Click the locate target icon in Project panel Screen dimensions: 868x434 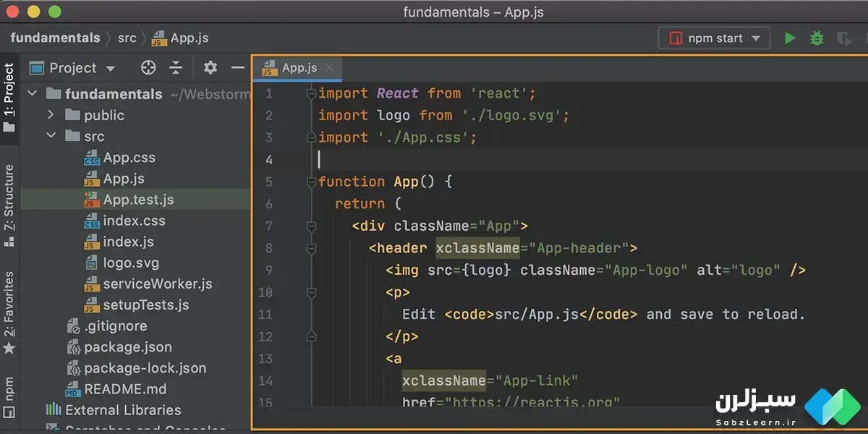pos(148,68)
